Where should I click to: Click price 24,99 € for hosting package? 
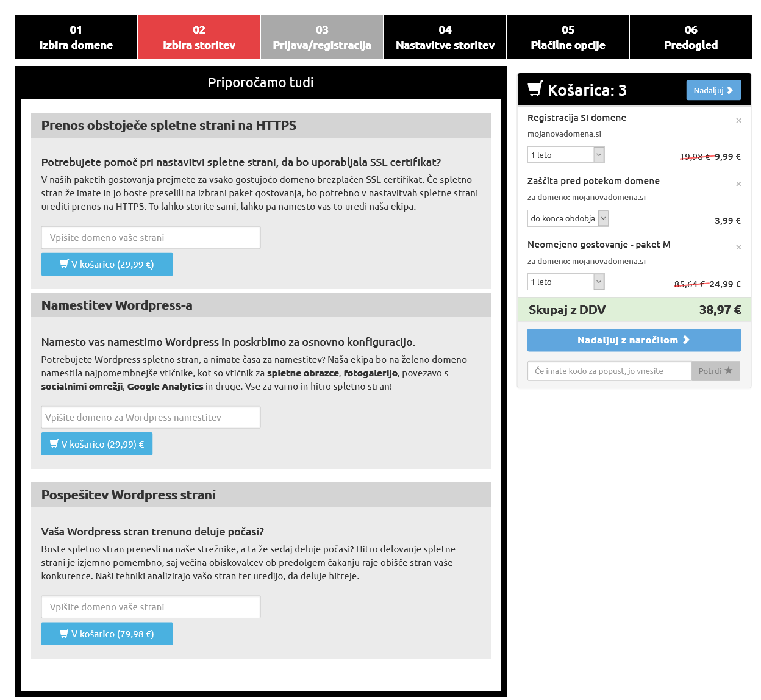point(725,284)
